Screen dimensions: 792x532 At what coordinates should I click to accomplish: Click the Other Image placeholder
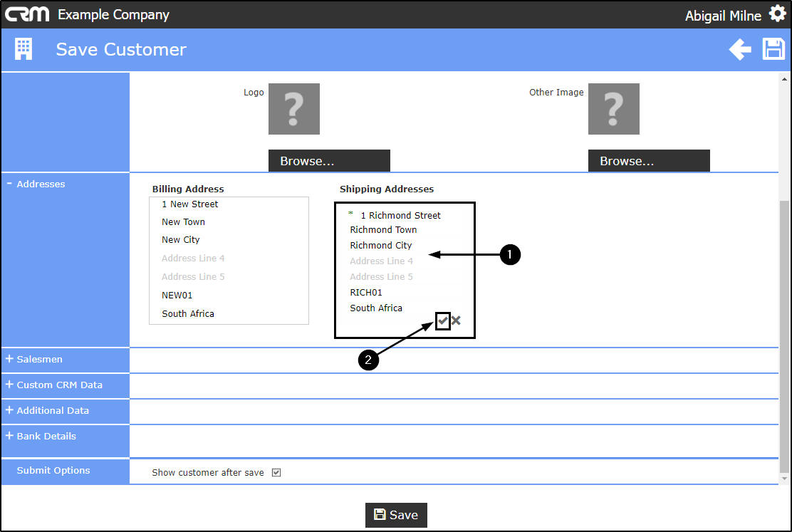[x=614, y=109]
